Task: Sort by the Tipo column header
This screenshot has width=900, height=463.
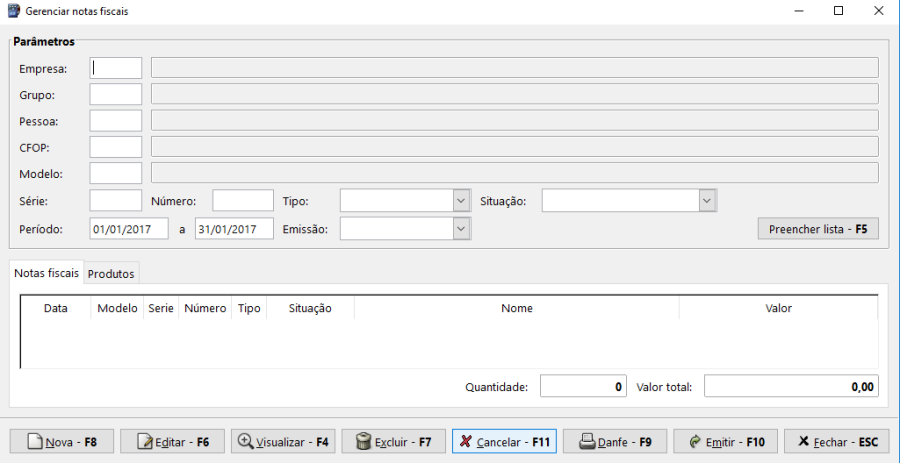Action: point(249,308)
